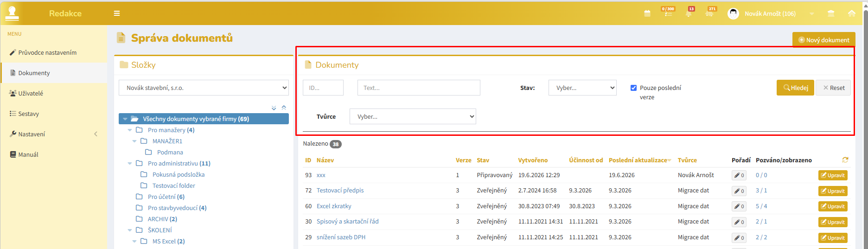Viewport: 868px width, 249px height.
Task: Toggle the hamburger sidebar menu icon
Action: click(117, 13)
